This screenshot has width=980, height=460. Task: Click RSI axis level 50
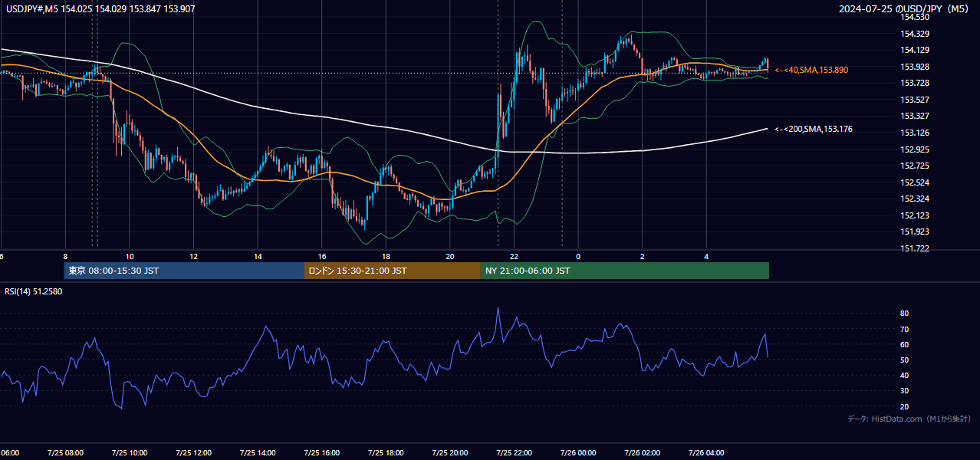pos(904,360)
